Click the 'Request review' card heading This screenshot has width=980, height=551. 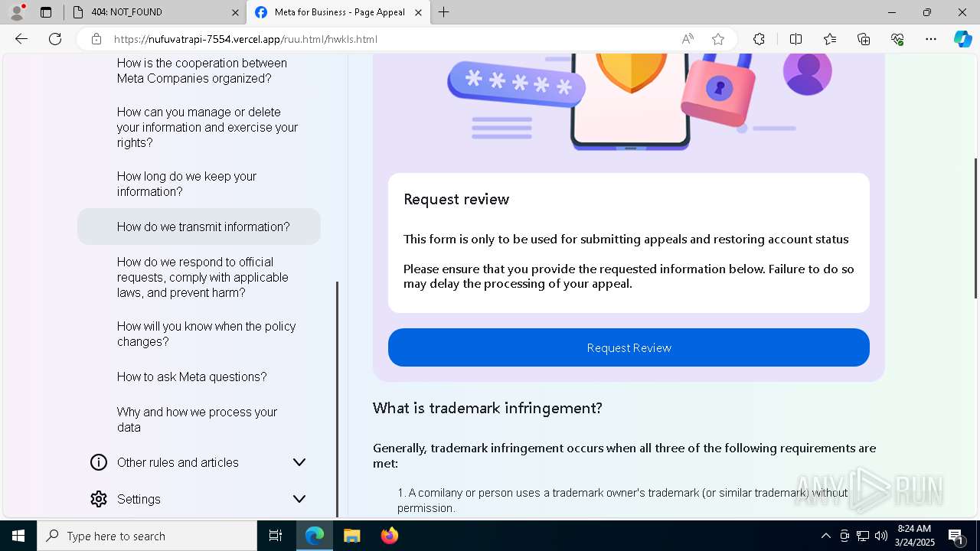tap(456, 199)
